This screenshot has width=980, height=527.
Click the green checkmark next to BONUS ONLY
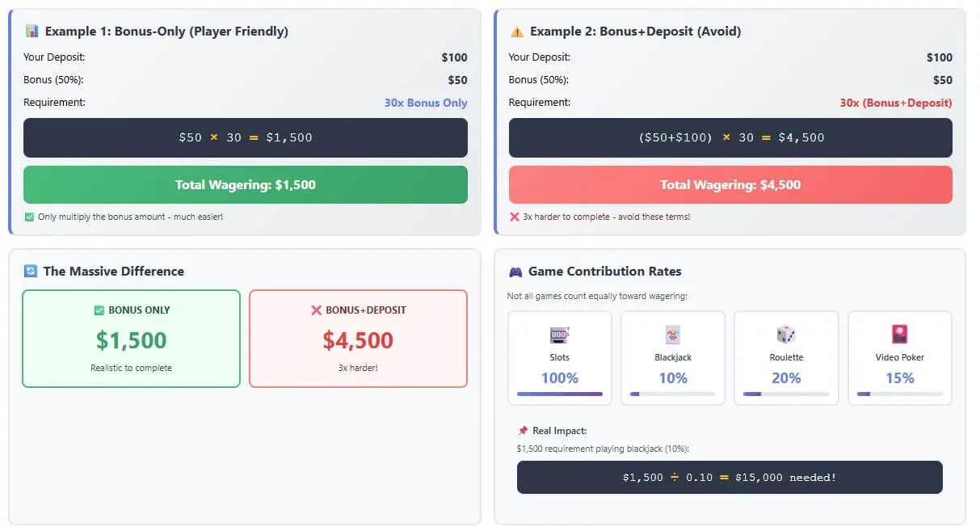click(99, 310)
